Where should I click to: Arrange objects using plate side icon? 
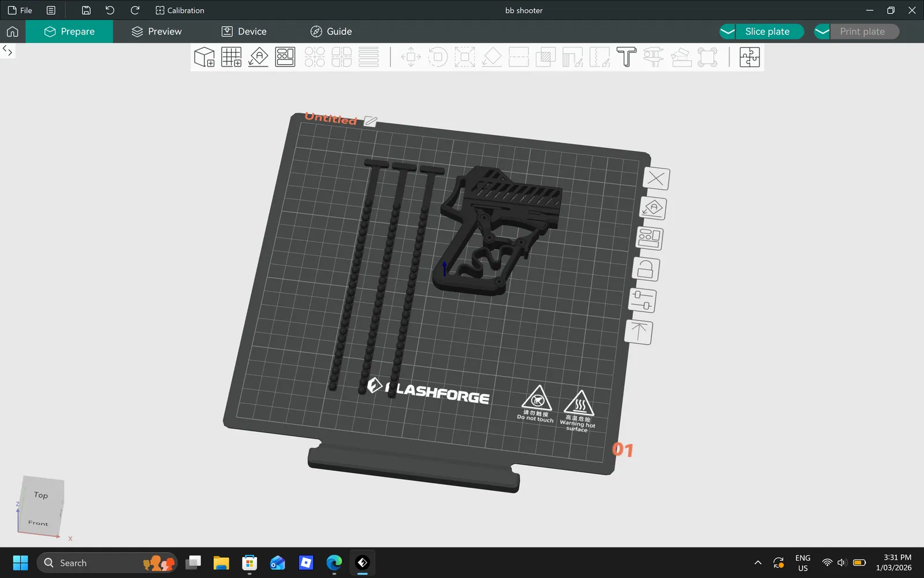[x=650, y=238]
